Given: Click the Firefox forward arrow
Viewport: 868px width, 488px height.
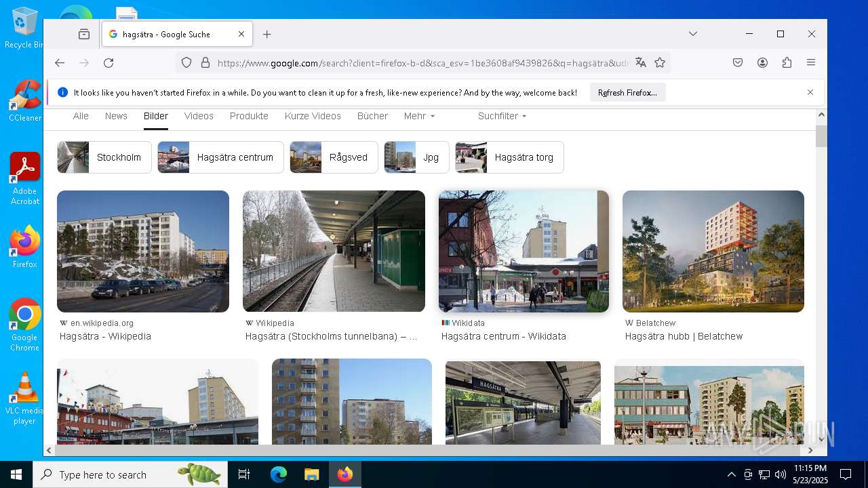Looking at the screenshot, I should (x=84, y=63).
